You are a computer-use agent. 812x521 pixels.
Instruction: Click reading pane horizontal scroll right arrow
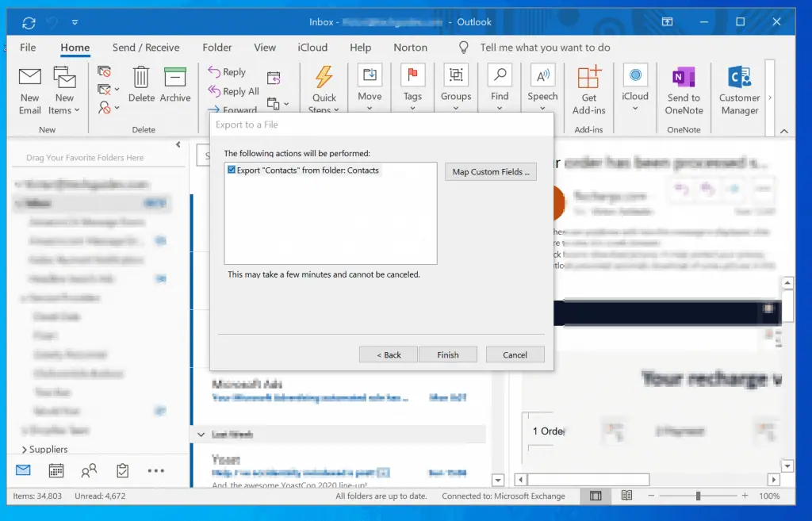click(x=774, y=480)
